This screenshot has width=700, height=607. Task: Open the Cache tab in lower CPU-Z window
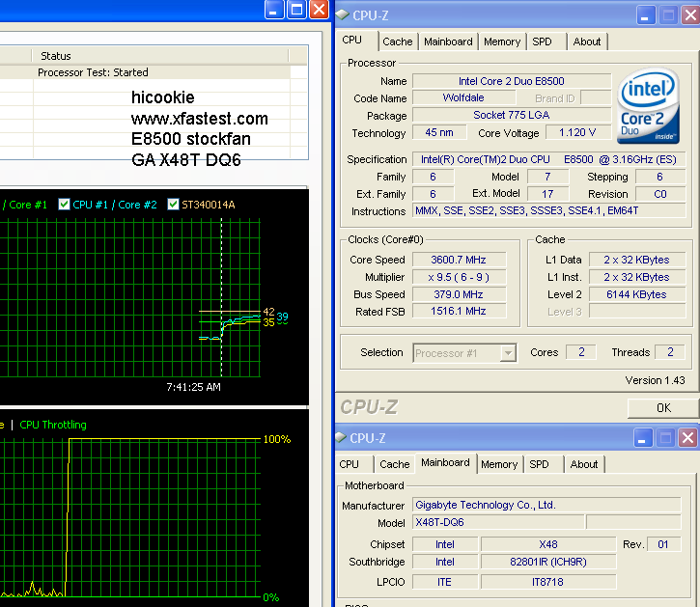(394, 464)
